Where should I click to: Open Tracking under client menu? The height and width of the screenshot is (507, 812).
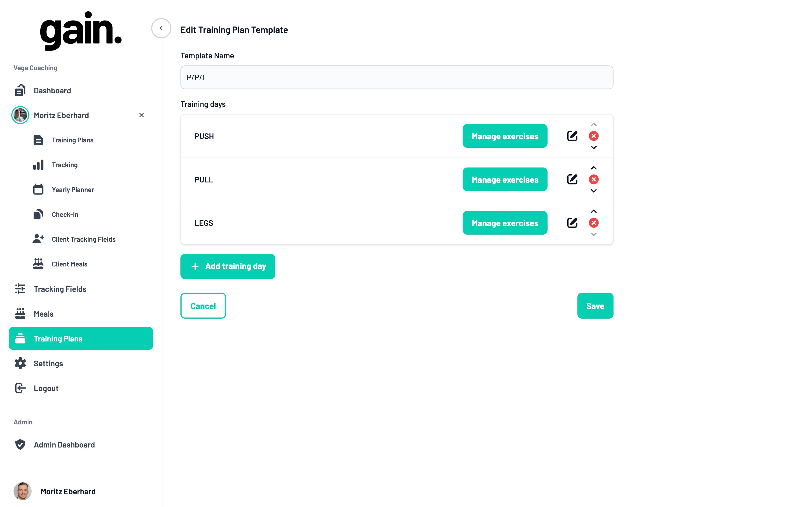click(x=64, y=165)
